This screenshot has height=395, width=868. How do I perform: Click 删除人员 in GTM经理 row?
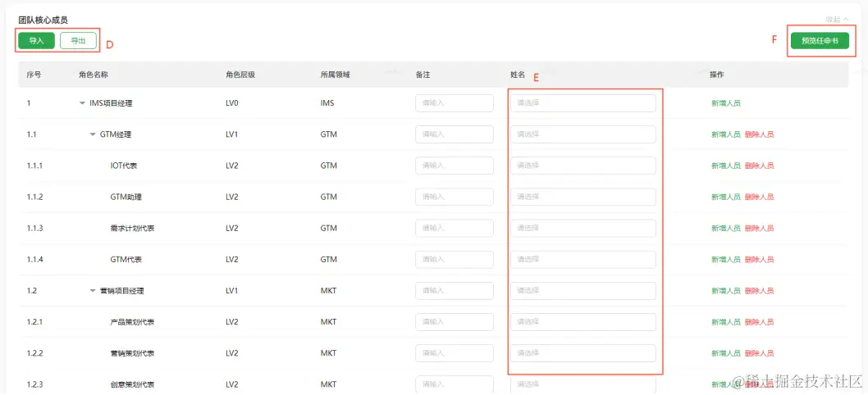pyautogui.click(x=760, y=134)
